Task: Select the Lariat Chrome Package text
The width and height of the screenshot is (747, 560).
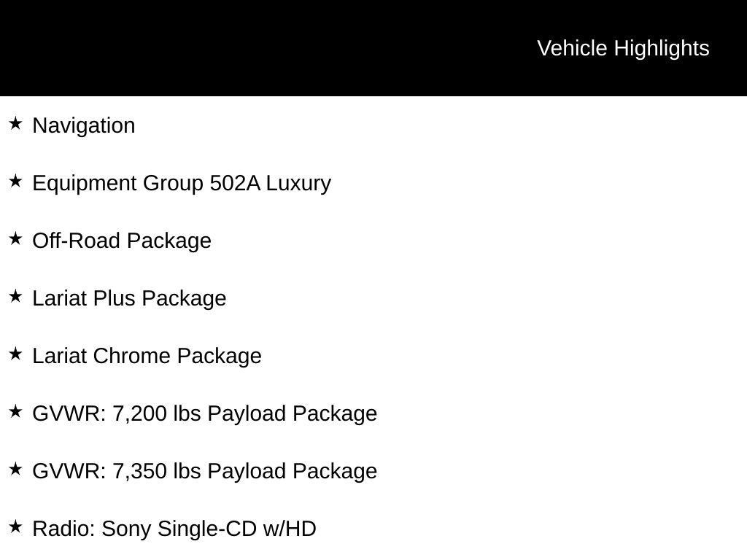Action: pyautogui.click(x=147, y=356)
